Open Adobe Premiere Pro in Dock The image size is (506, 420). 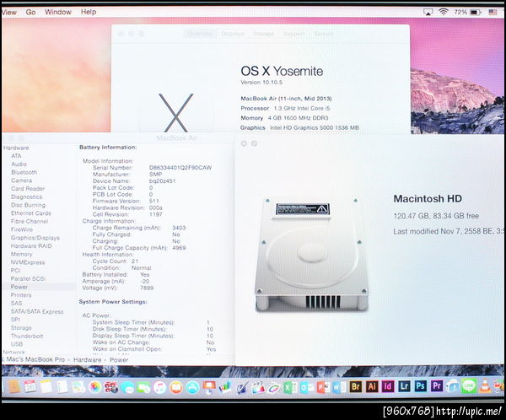click(437, 385)
